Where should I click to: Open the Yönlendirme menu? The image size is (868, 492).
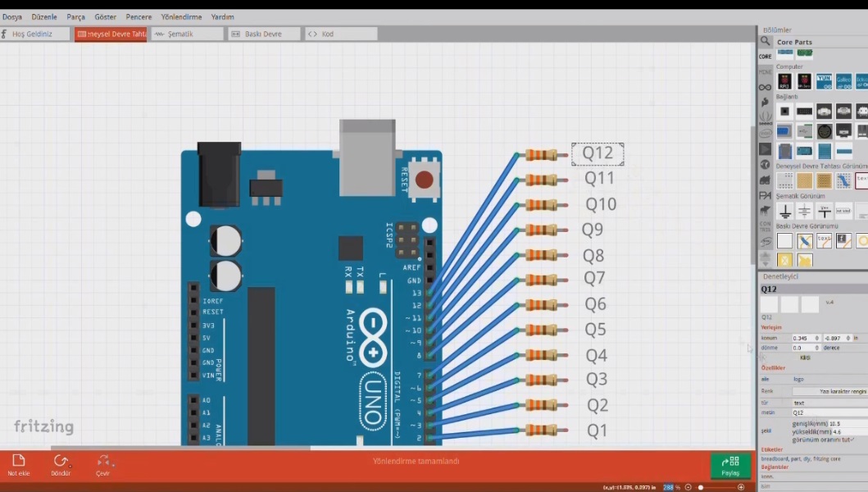(182, 16)
